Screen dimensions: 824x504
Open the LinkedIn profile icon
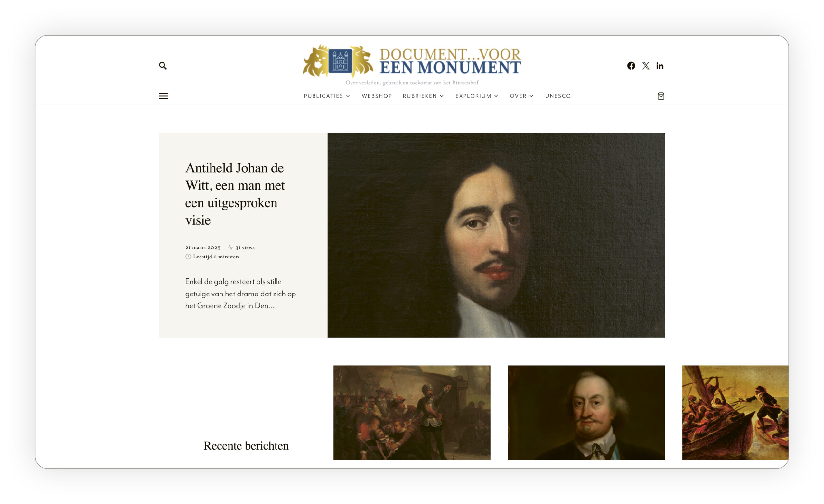click(x=660, y=66)
